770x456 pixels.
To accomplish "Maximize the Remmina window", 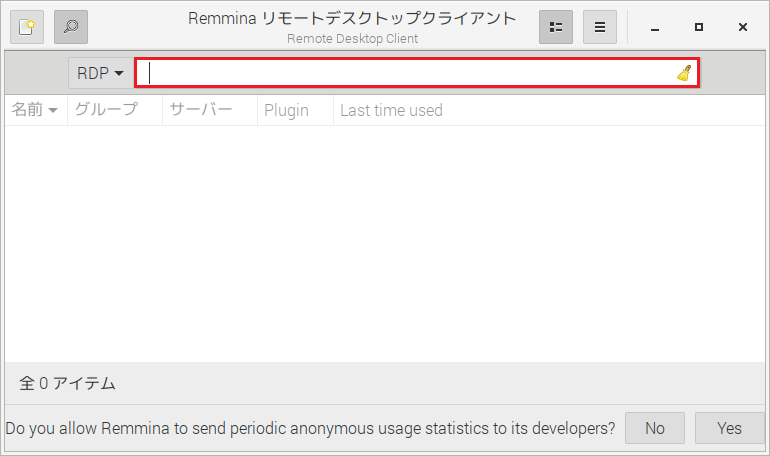I will 699,28.
